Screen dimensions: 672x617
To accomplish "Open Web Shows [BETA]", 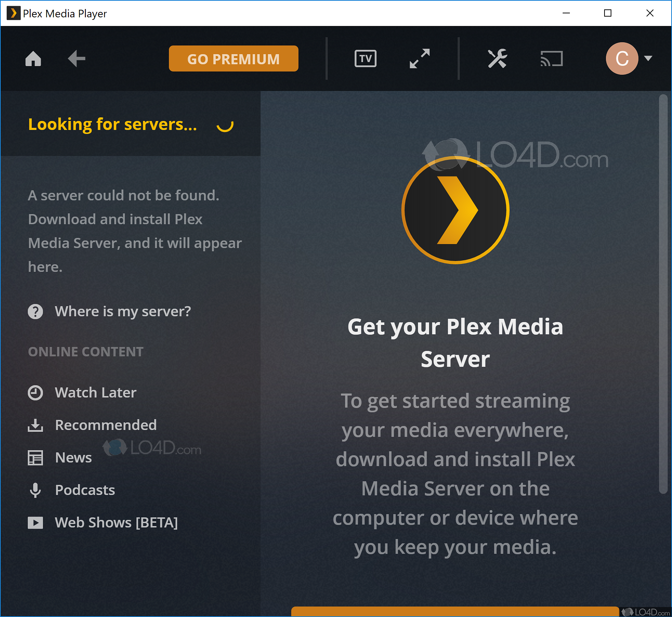I will (x=116, y=523).
